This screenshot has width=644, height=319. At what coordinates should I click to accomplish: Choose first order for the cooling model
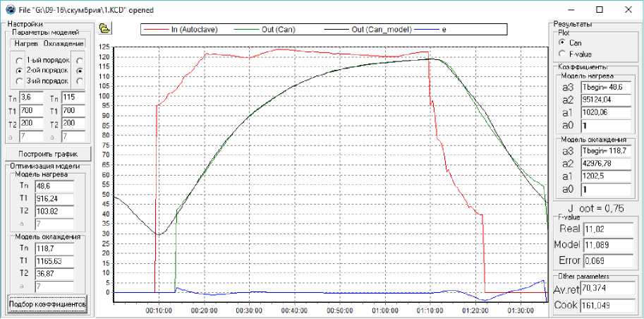pos(79,60)
